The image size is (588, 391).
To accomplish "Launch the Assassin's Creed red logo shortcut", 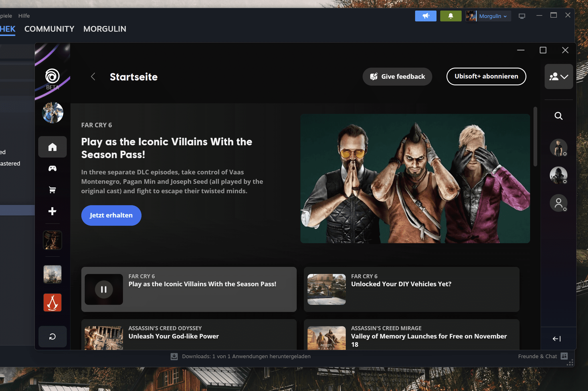I will tap(52, 303).
